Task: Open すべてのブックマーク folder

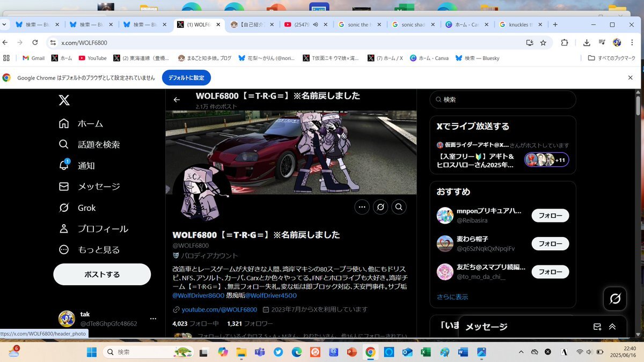Action: pyautogui.click(x=611, y=58)
